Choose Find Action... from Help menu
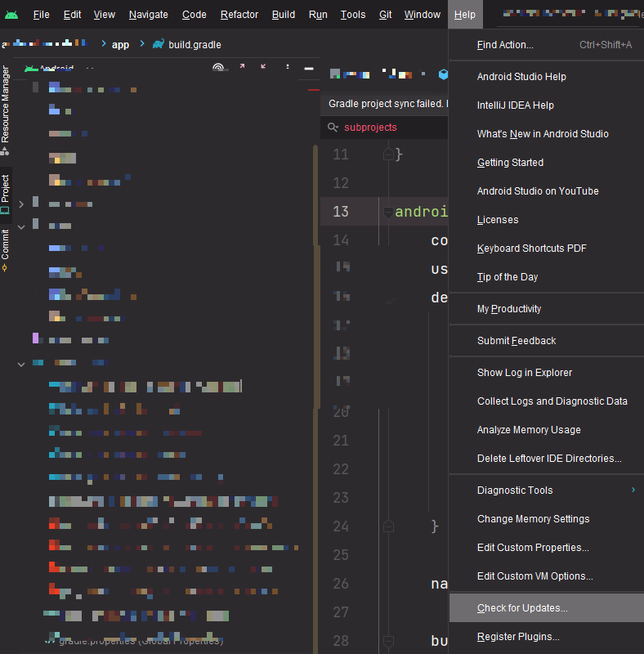Viewport: 644px width, 654px height. [547, 45]
